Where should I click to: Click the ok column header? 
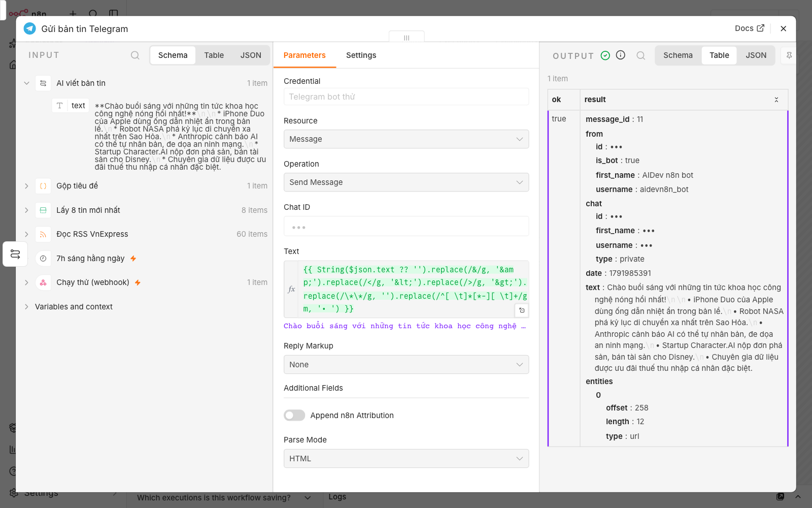coord(564,100)
